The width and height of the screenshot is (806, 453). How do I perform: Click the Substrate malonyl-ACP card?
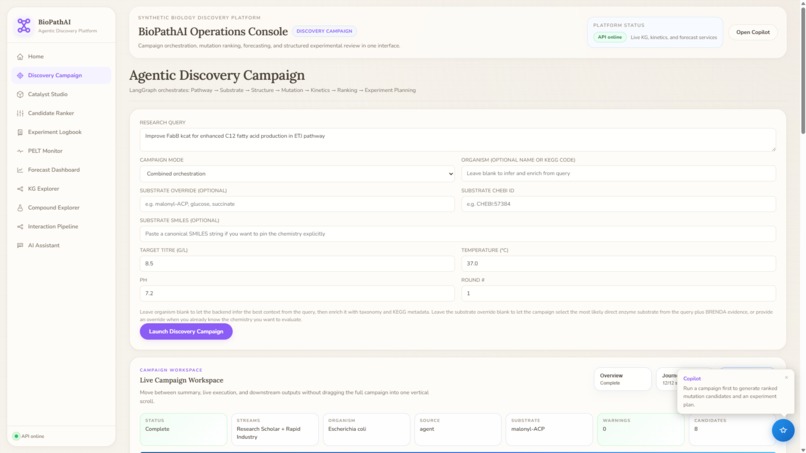tap(549, 429)
